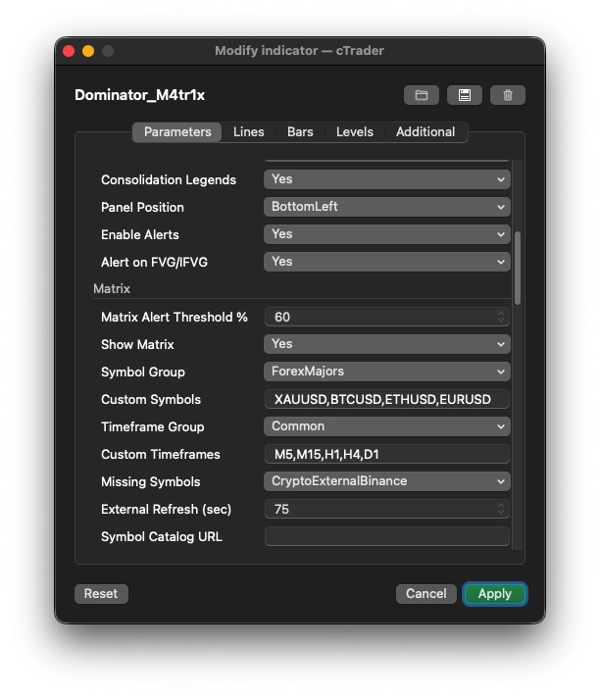
Task: Open the Missing Symbols dropdown
Action: click(x=387, y=481)
